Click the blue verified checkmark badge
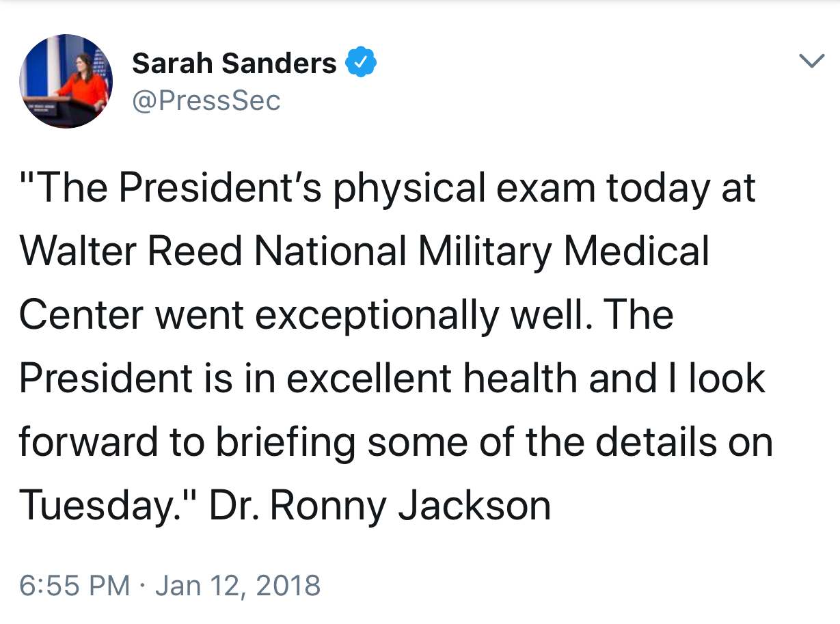The image size is (840, 624). pyautogui.click(x=361, y=63)
